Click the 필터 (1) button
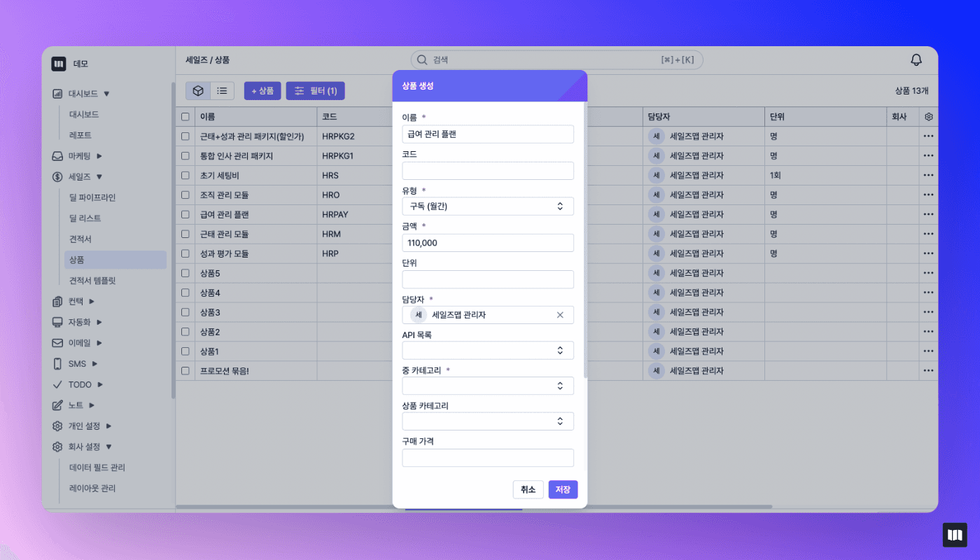Image resolution: width=980 pixels, height=560 pixels. click(316, 90)
